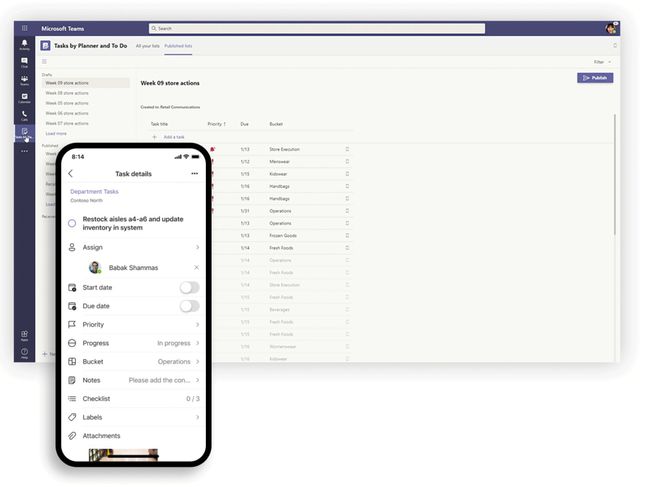
Task: Open Teams section in the sidebar
Action: [x=24, y=80]
